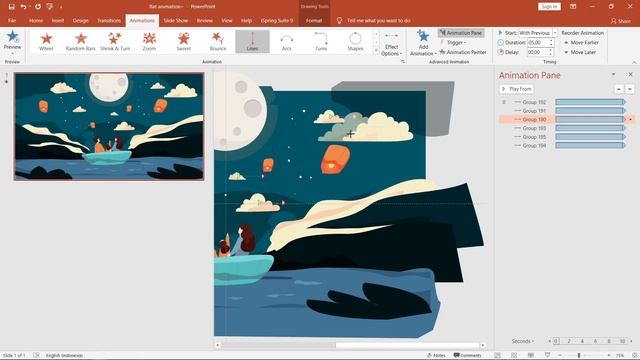The width and height of the screenshot is (640, 360).
Task: Click the Group 192 timeline bar
Action: 590,102
